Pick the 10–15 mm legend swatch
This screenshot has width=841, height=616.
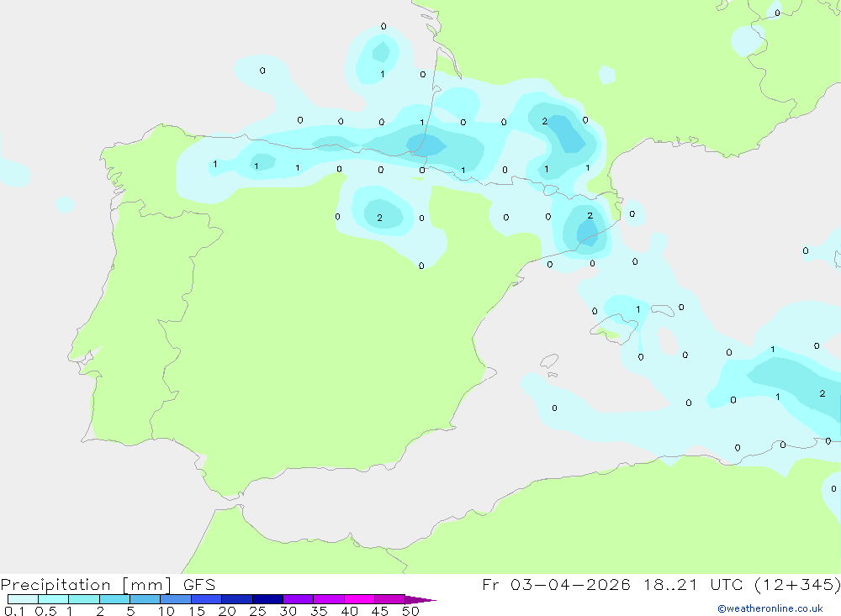point(176,599)
